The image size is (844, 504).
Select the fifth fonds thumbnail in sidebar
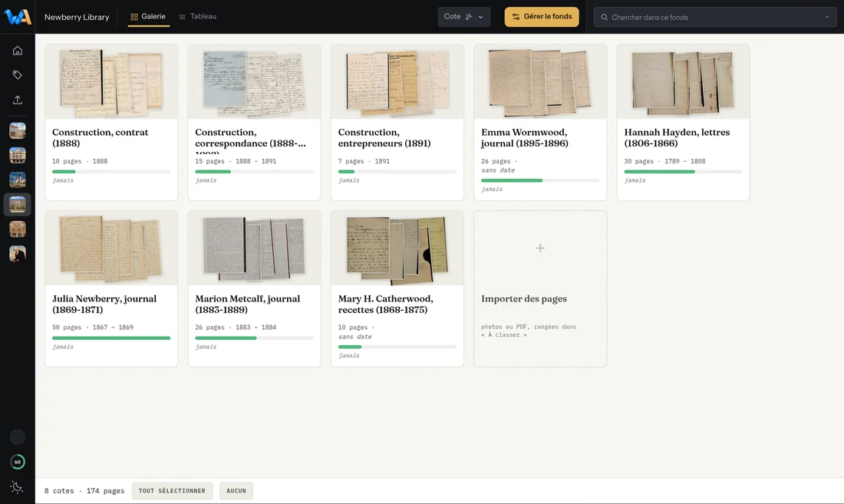(x=17, y=229)
